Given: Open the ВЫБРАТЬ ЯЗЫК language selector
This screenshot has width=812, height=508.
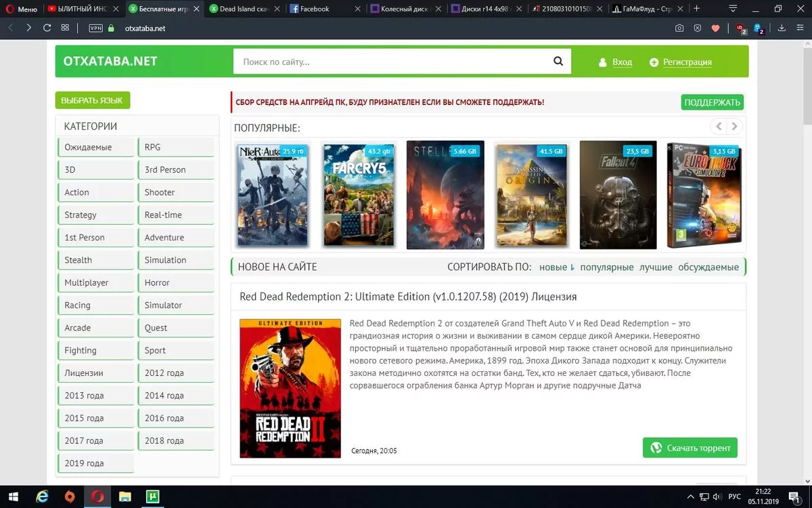Looking at the screenshot, I should [x=92, y=100].
